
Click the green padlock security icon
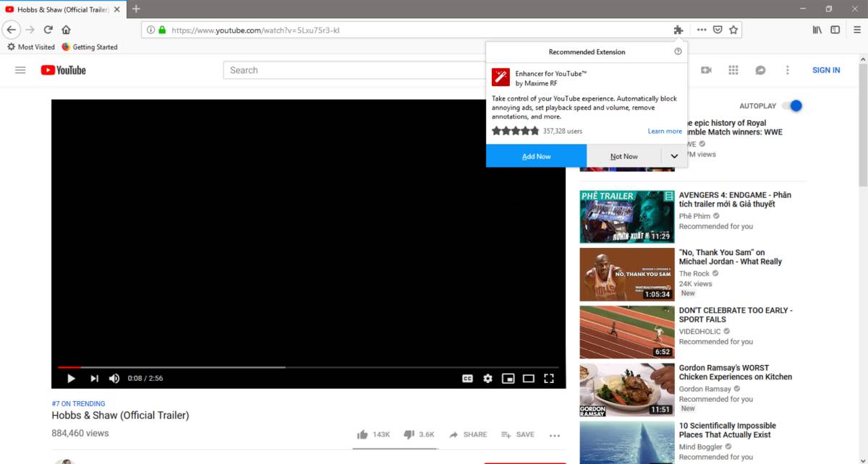[x=162, y=30]
